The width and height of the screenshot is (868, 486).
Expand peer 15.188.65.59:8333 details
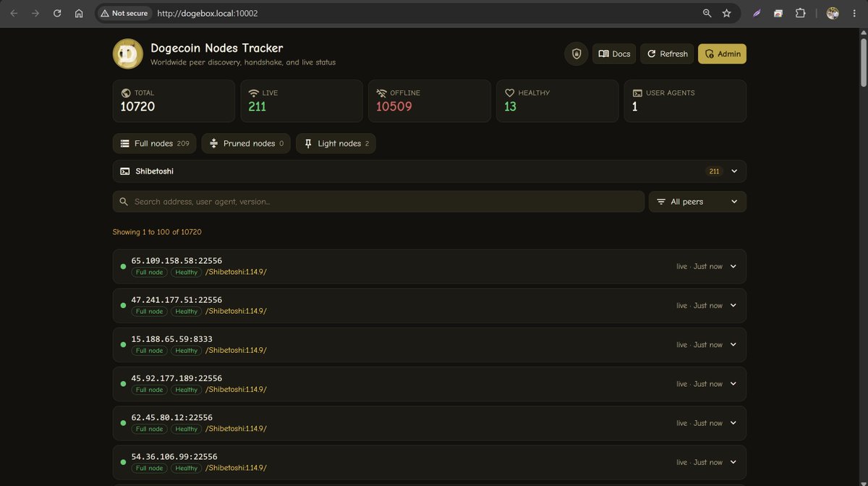[733, 344]
